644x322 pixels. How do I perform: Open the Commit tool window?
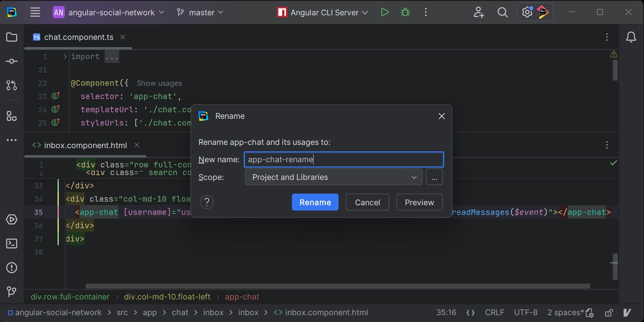12,61
